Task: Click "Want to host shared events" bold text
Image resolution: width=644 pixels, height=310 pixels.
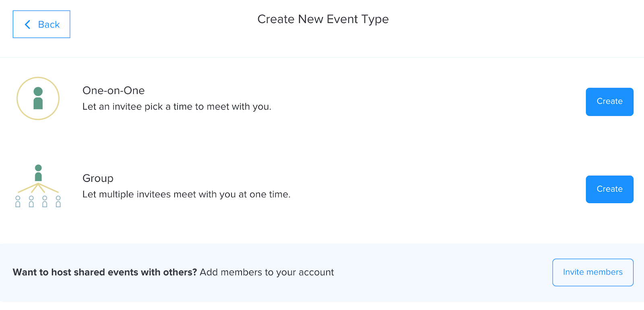Action: click(105, 273)
